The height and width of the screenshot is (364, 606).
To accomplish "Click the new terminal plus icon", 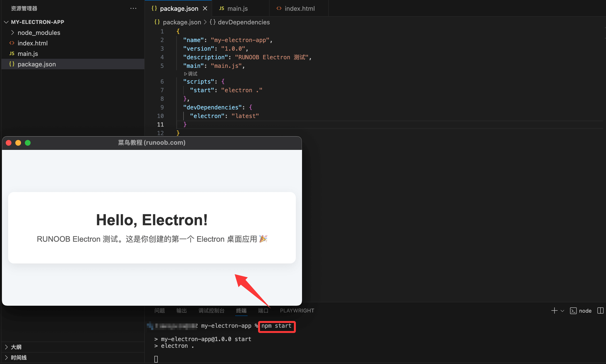I will tap(554, 311).
